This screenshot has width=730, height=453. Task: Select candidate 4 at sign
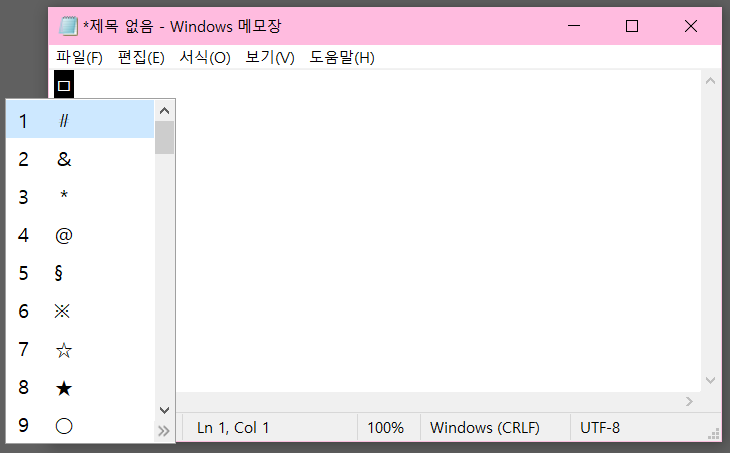click(x=80, y=235)
